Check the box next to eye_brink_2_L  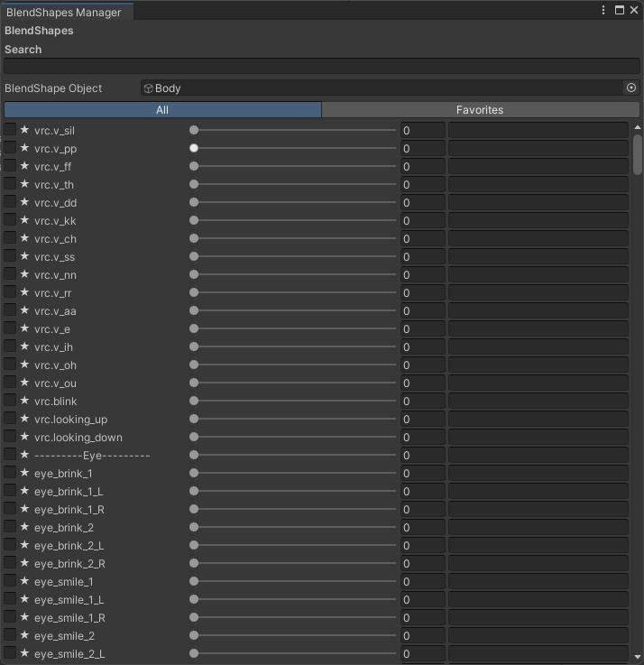[10, 545]
